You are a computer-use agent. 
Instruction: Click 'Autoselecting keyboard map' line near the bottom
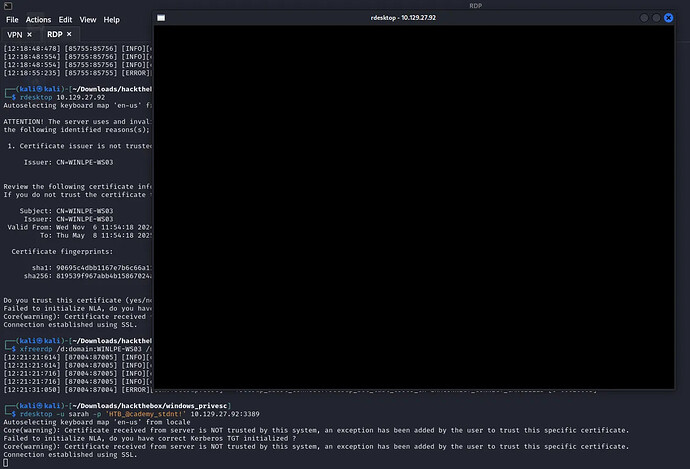pos(97,422)
